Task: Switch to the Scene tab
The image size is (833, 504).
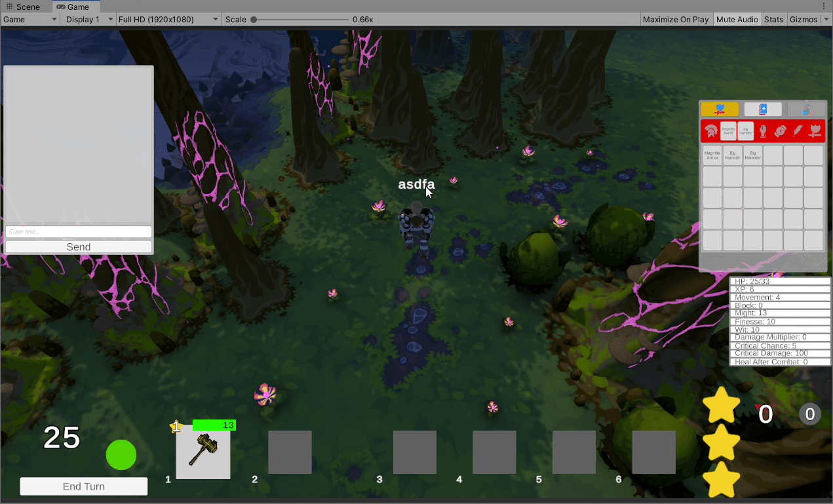Action: (23, 7)
